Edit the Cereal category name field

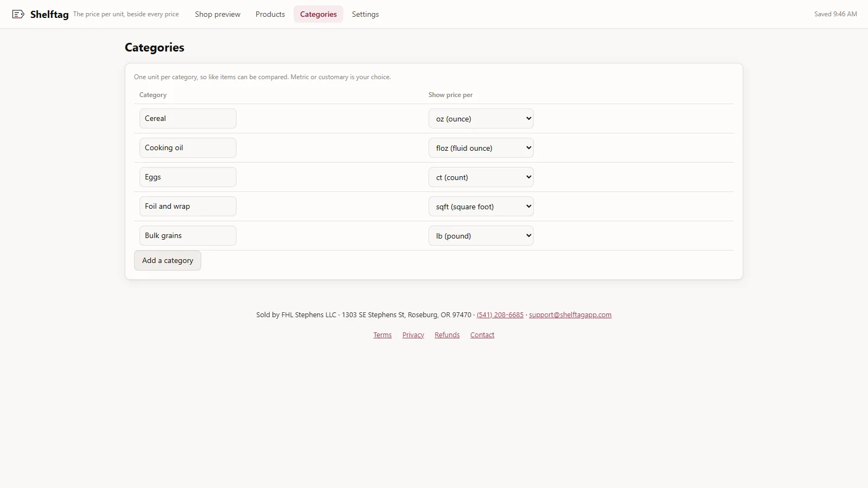pyautogui.click(x=188, y=119)
